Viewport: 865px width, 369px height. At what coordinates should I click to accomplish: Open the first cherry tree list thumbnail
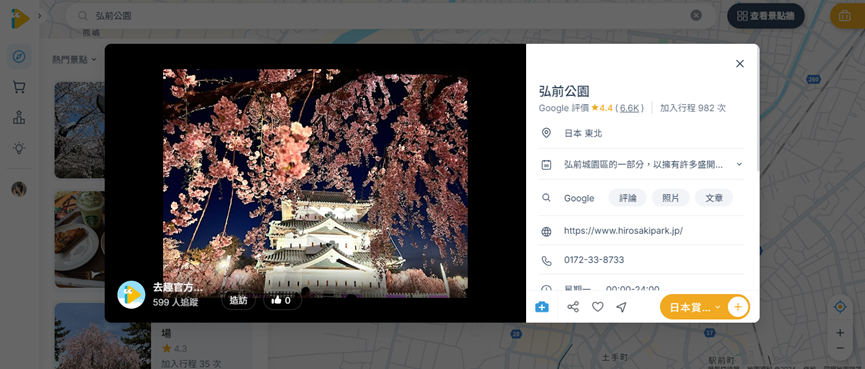coord(79,130)
